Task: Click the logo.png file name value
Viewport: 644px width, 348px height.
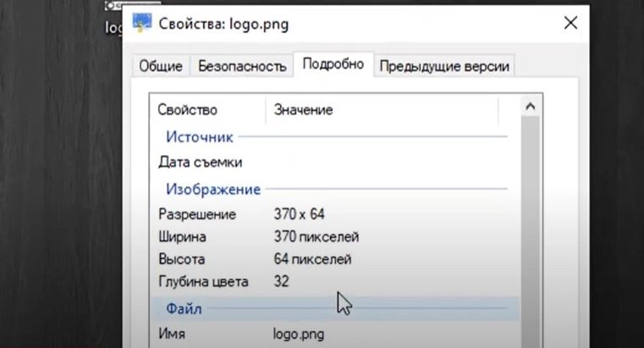Action: tap(299, 334)
